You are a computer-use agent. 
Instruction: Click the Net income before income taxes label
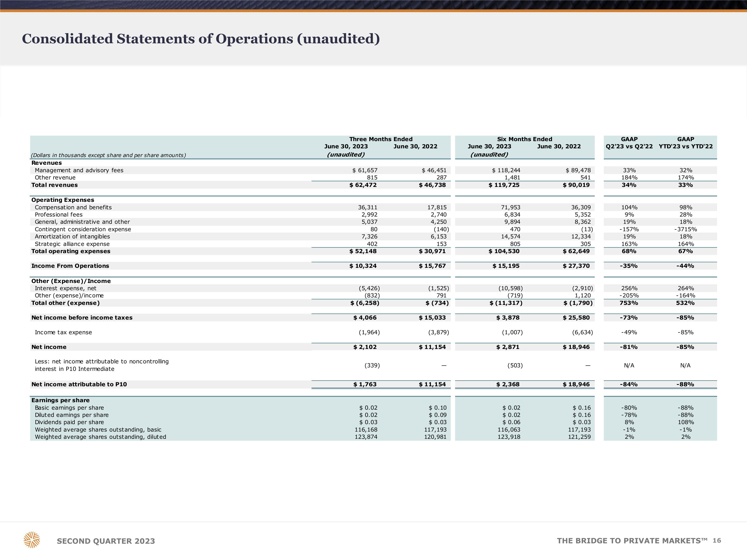pyautogui.click(x=82, y=318)
